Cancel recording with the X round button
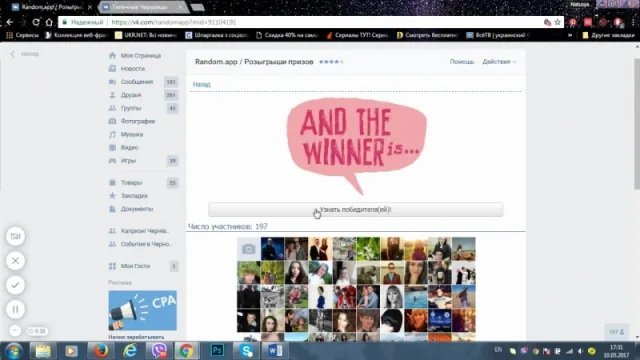 (x=16, y=260)
